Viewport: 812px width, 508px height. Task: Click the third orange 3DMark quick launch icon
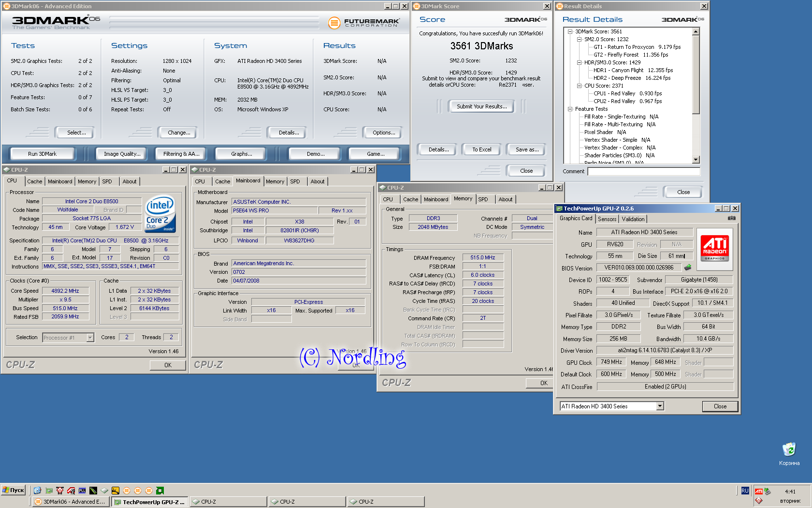click(149, 490)
